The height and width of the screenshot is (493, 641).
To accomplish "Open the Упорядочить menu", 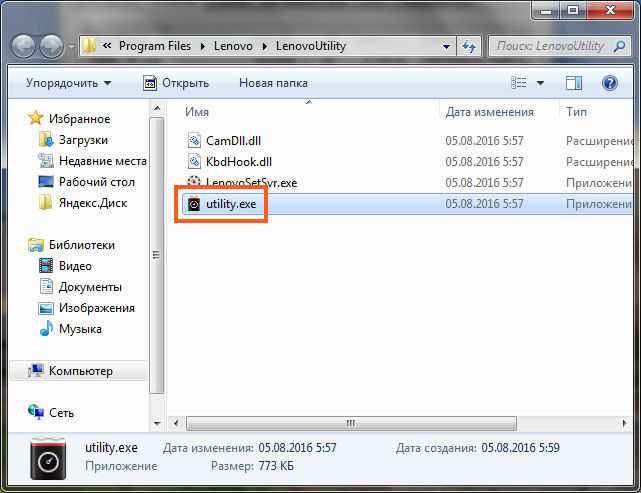I will [68, 83].
